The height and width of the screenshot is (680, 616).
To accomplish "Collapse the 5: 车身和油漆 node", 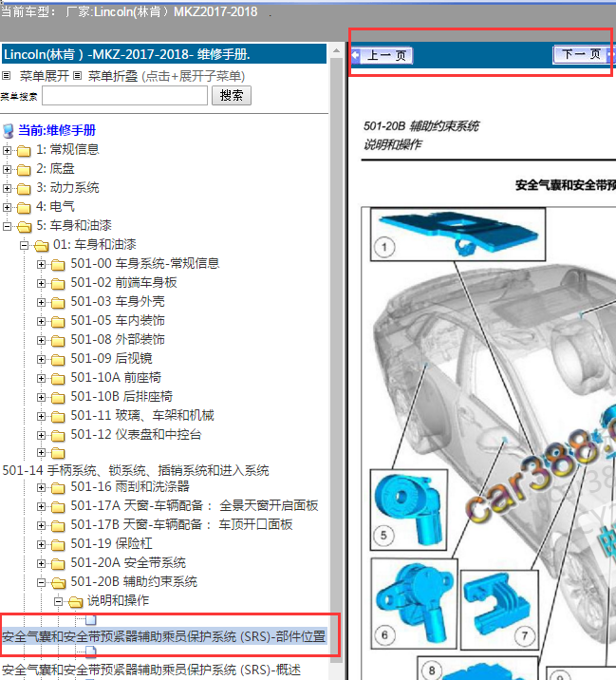I will (7, 226).
